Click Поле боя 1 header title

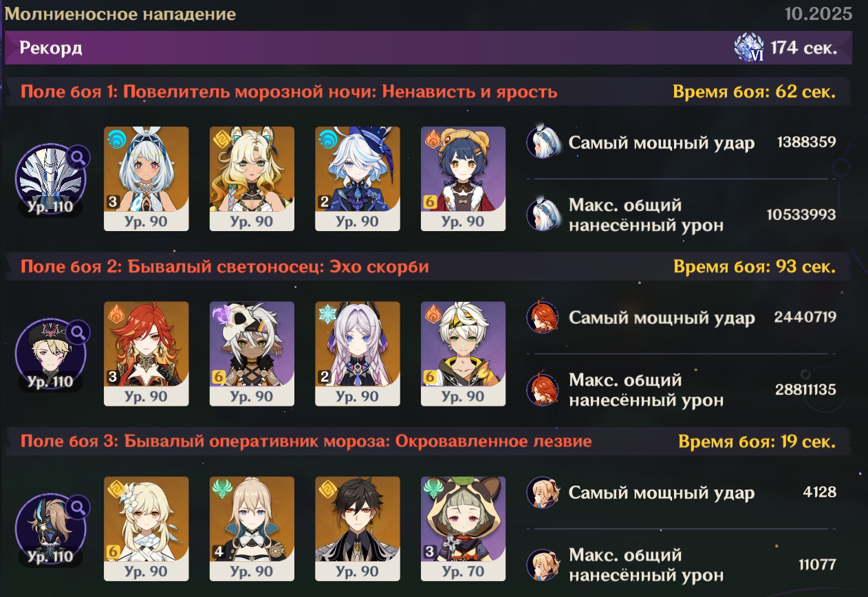[289, 92]
